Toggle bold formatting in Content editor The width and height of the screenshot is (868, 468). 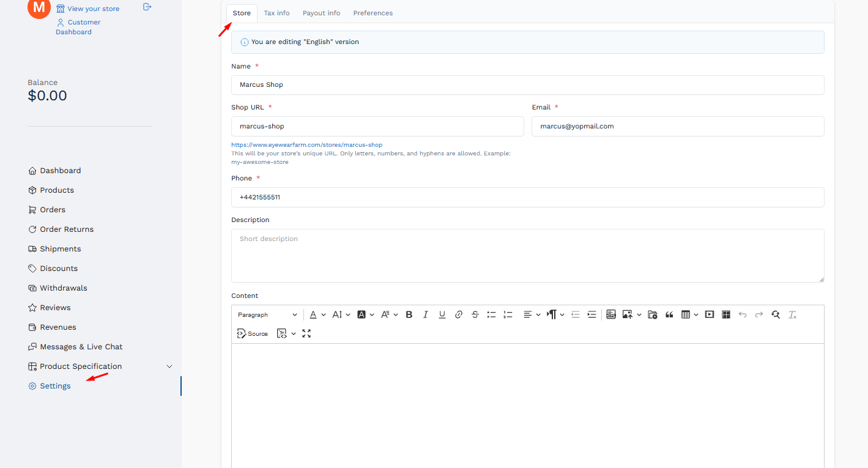[409, 314]
